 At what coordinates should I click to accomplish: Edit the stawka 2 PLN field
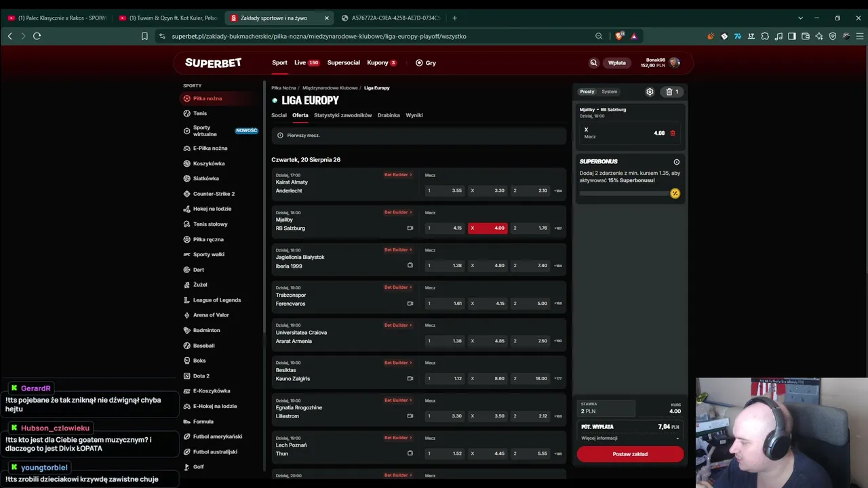606,408
